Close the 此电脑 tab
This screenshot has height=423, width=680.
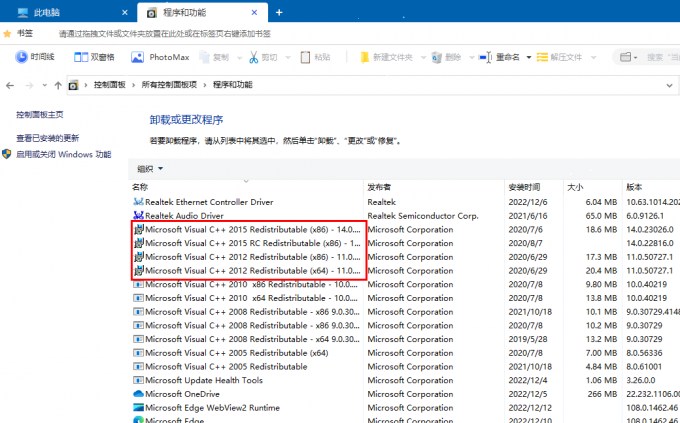pos(125,13)
